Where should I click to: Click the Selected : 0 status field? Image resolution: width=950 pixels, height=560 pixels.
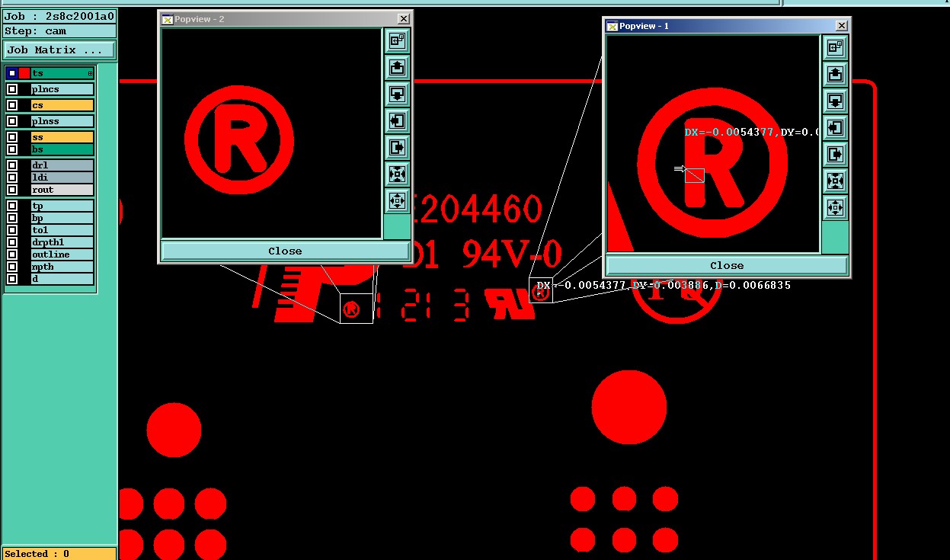click(59, 554)
